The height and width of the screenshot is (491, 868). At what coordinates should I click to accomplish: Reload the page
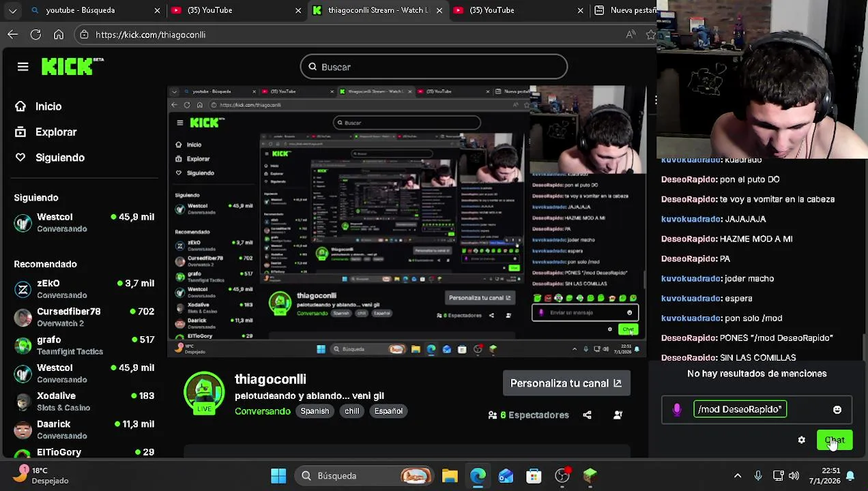click(35, 35)
